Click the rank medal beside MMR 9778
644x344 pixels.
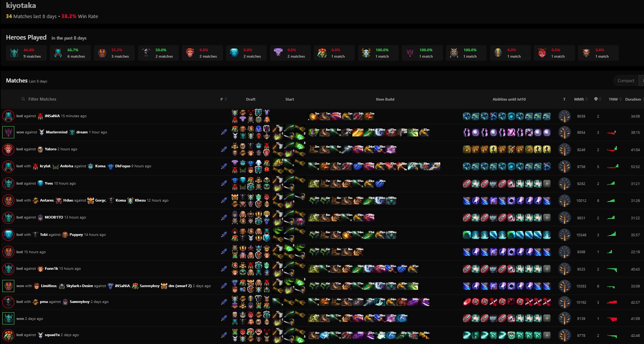tap(564, 335)
